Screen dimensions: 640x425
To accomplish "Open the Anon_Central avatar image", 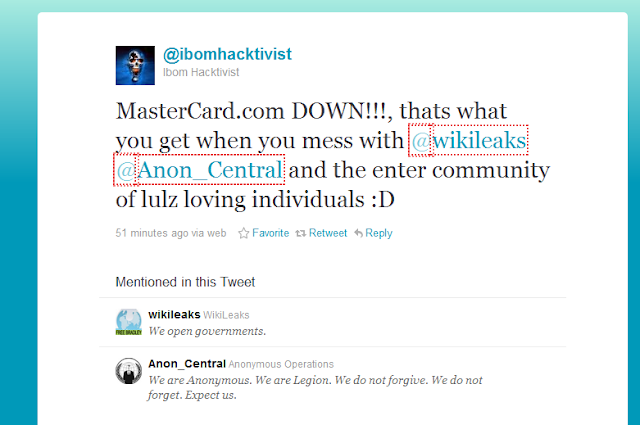I will (x=129, y=371).
